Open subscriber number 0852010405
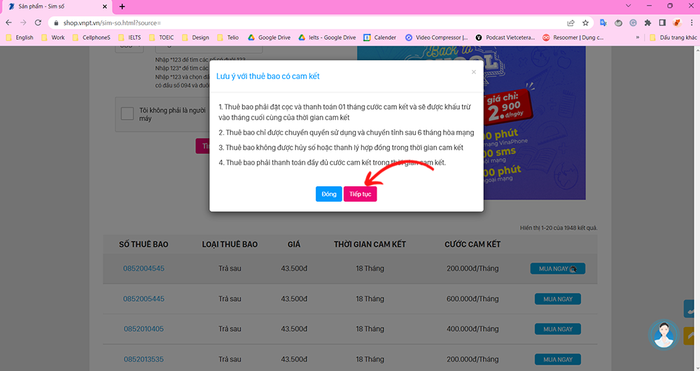Image resolution: width=700 pixels, height=371 pixels. (144, 329)
